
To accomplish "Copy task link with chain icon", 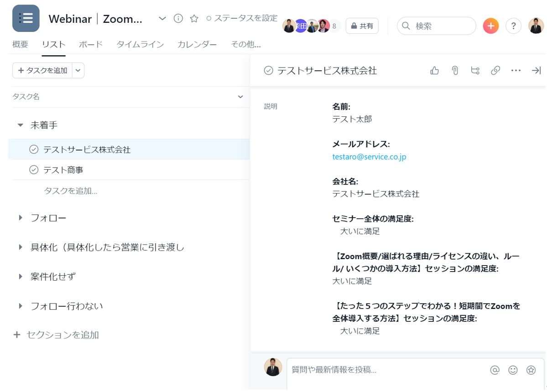I will point(495,71).
